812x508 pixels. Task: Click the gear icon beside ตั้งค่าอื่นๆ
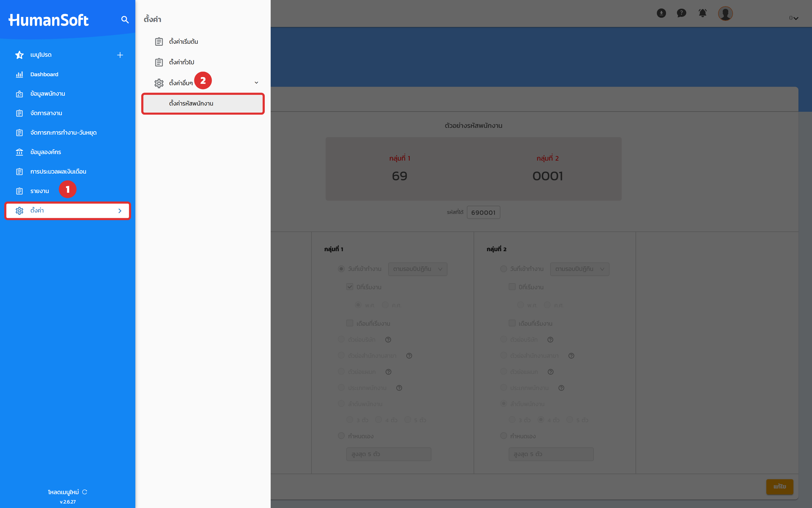[159, 83]
